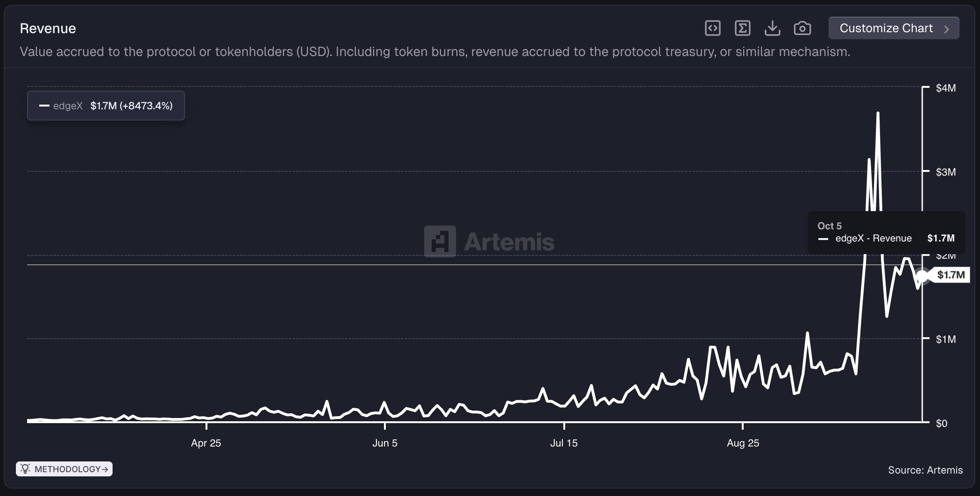
Task: Click the Aug 25 axis label
Action: click(743, 443)
